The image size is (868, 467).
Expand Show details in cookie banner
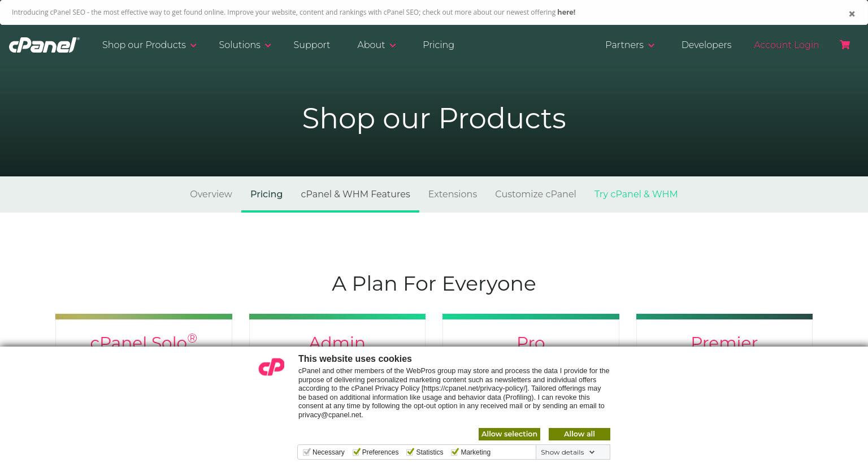(567, 452)
